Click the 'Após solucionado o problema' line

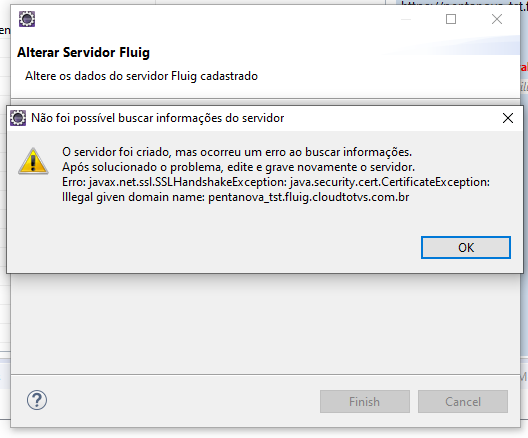pyautogui.click(x=238, y=167)
